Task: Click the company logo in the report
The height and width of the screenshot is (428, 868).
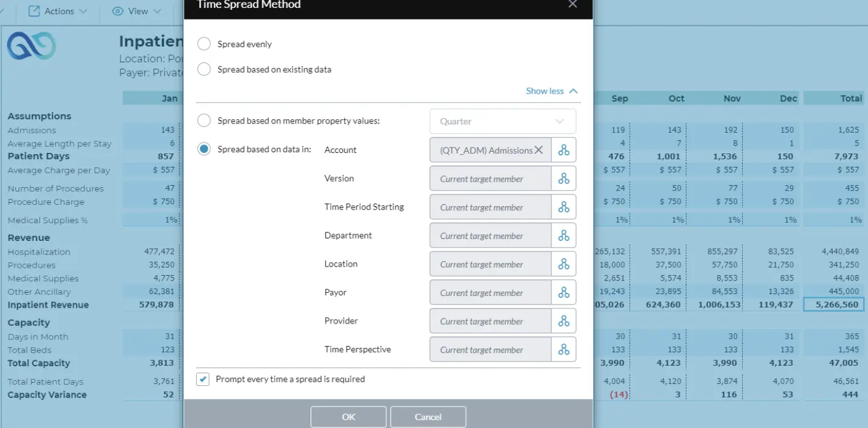Action: tap(32, 46)
